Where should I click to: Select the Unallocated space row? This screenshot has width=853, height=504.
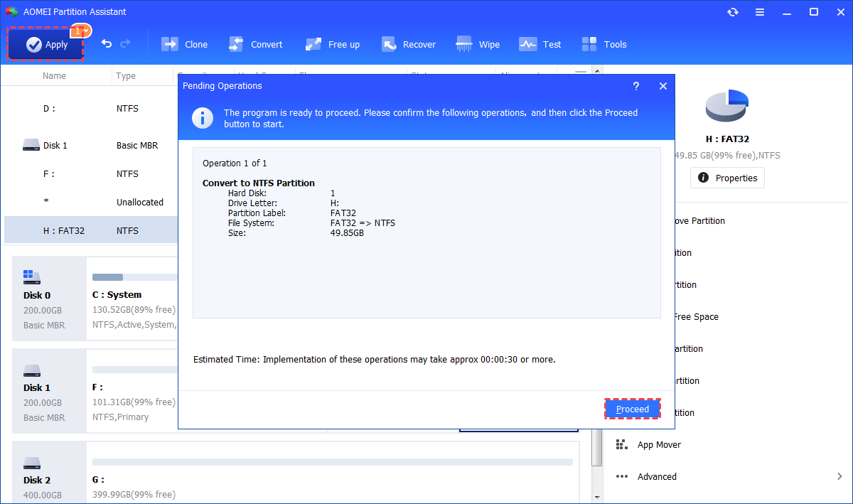(x=90, y=202)
